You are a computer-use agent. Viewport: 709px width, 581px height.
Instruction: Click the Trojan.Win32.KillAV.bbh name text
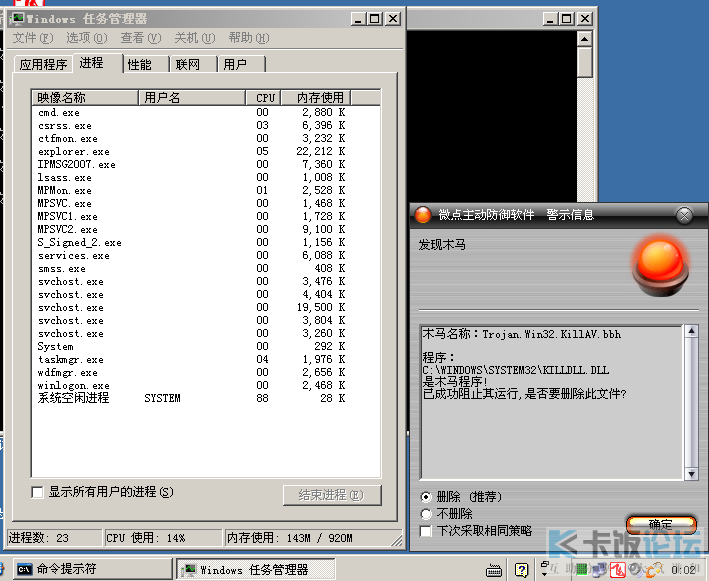(x=552, y=335)
